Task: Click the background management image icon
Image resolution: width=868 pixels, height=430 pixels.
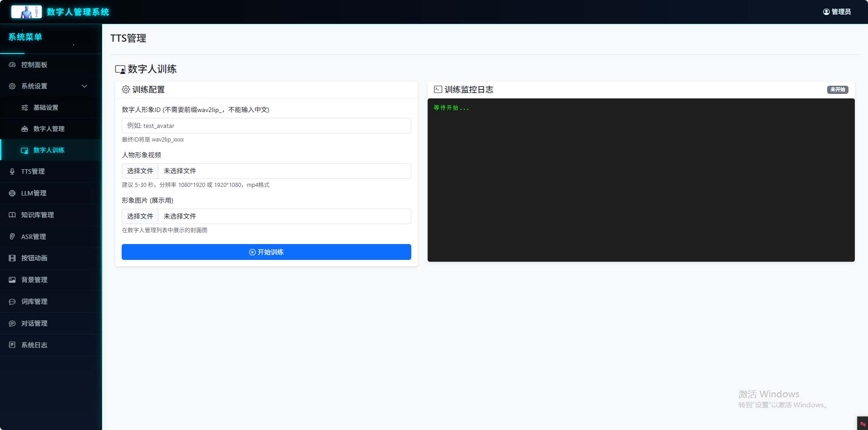Action: point(12,280)
